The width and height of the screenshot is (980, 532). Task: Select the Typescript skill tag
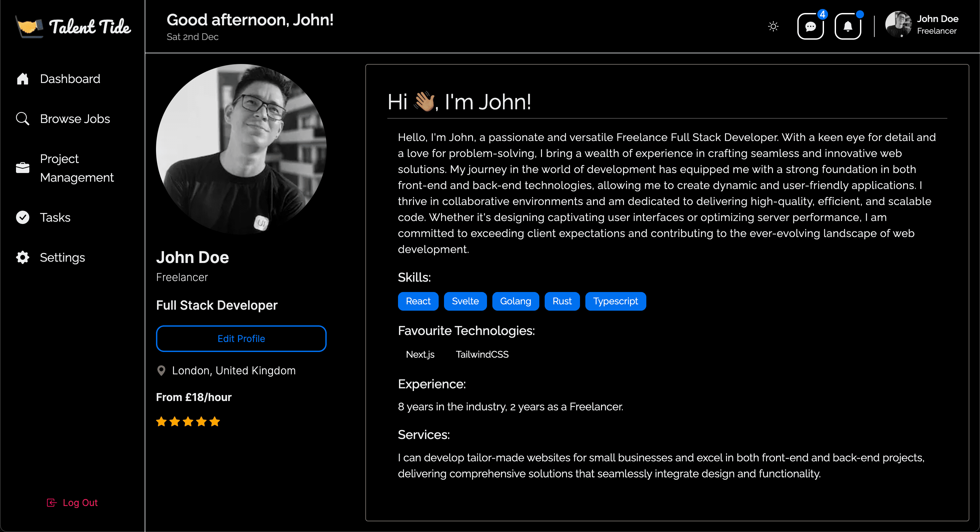tap(616, 301)
